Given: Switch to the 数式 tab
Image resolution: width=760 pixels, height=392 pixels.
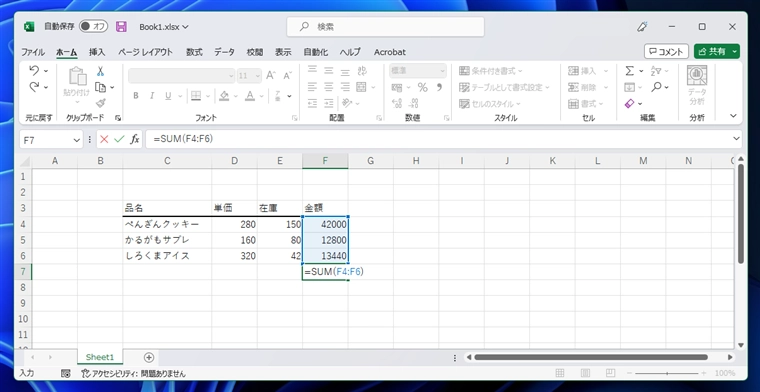Looking at the screenshot, I should [x=194, y=52].
